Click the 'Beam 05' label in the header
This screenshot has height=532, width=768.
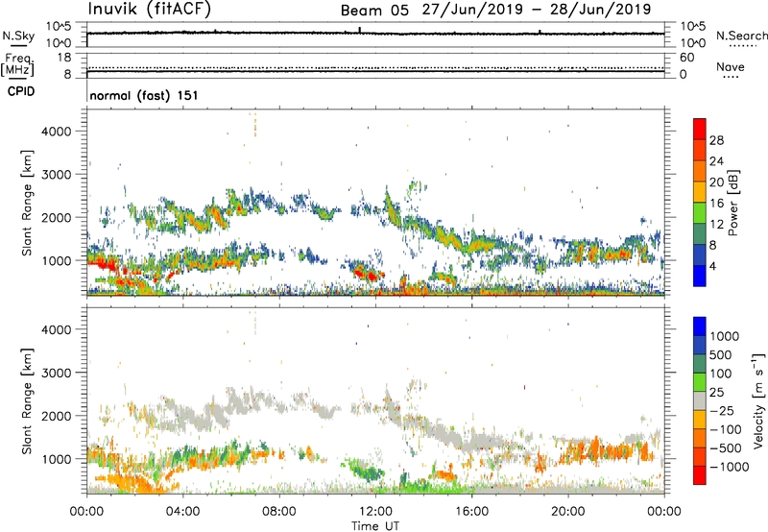tap(374, 11)
